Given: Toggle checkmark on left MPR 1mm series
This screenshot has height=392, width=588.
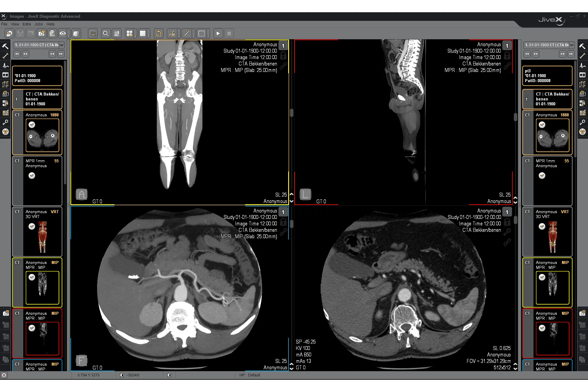Looking at the screenshot, I should point(32,175).
